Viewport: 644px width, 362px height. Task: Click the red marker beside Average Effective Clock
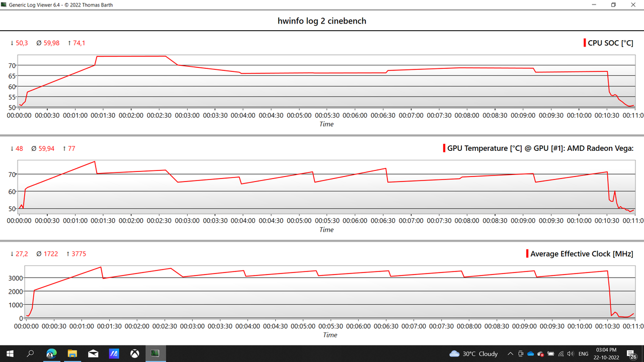528,254
